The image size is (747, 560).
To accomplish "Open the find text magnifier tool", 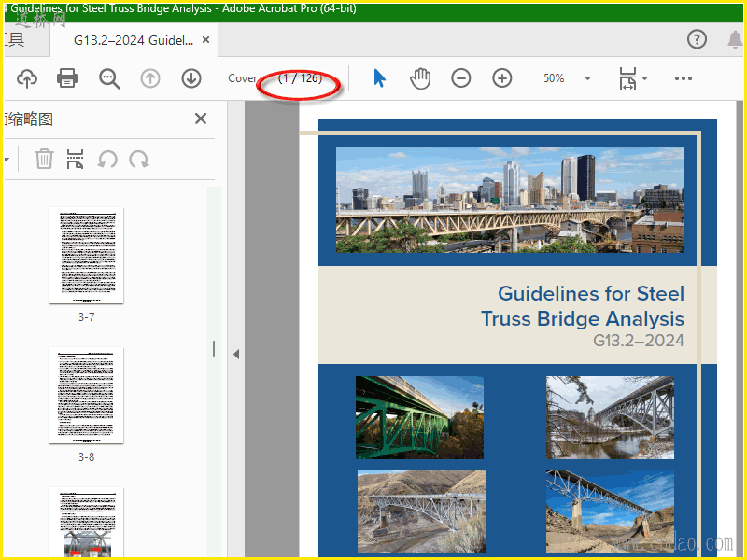I will [x=109, y=78].
